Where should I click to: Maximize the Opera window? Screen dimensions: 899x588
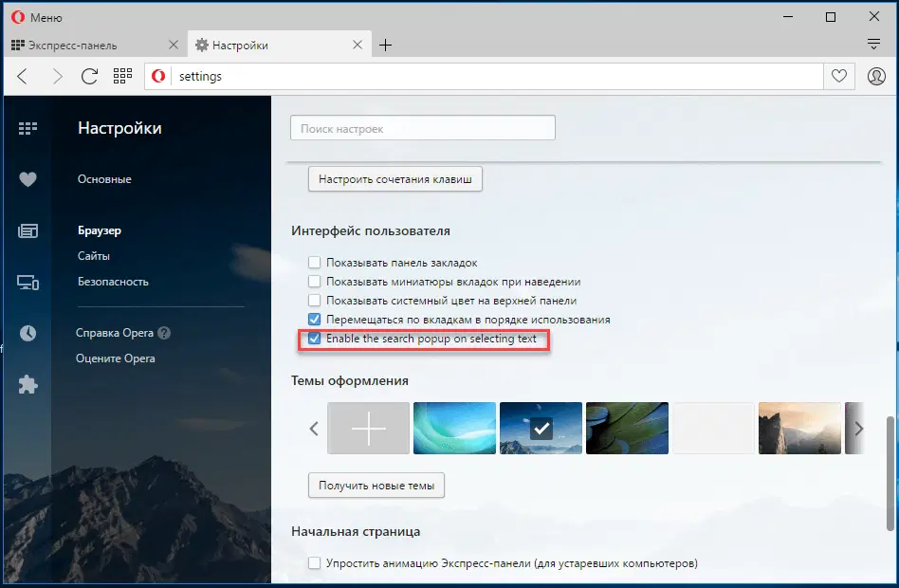point(830,17)
